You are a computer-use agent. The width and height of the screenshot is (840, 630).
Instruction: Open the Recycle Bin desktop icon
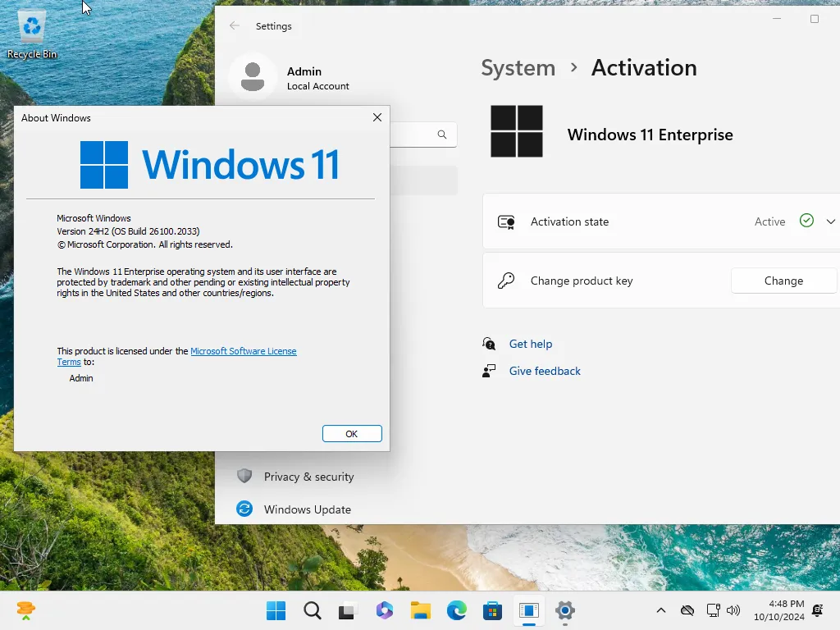(x=32, y=35)
